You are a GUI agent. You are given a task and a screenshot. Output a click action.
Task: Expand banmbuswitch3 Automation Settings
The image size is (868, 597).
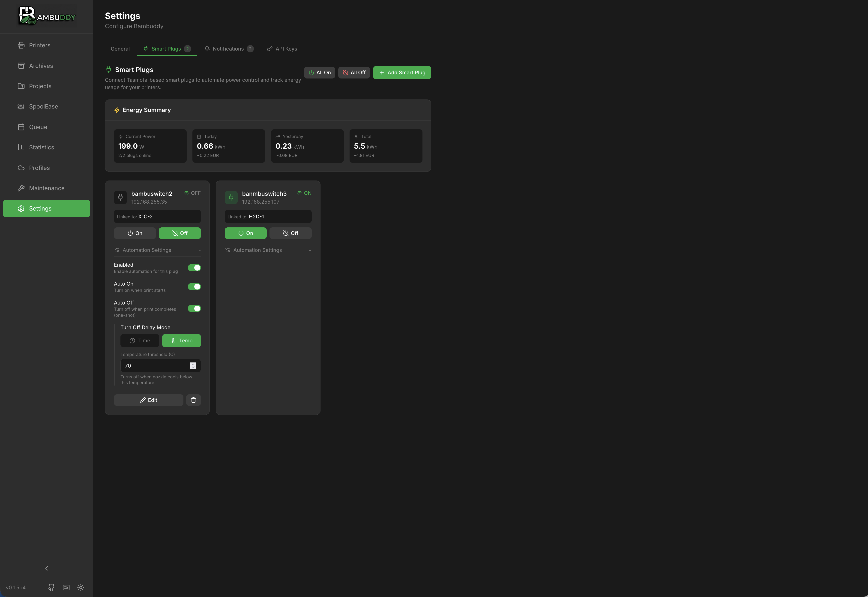(x=268, y=250)
